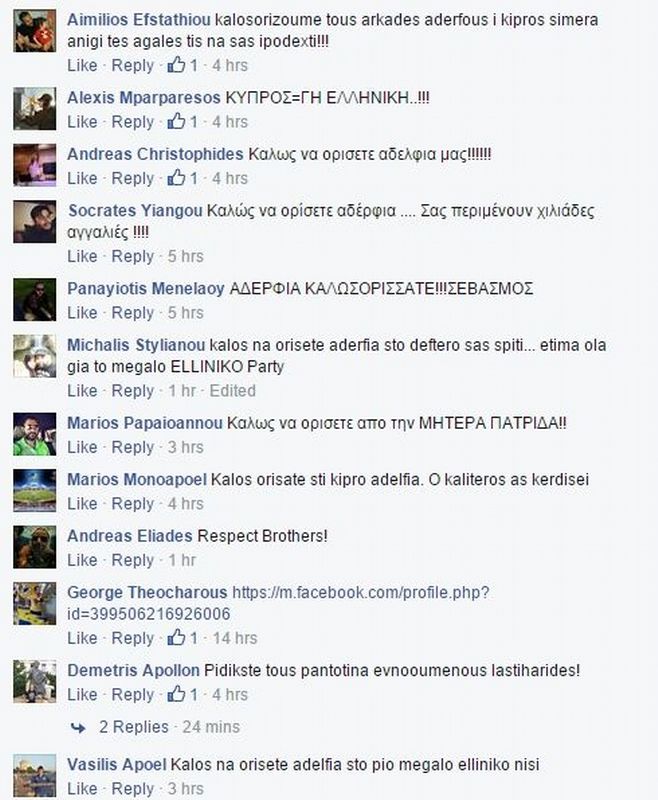Reply to Marios Monoapoel's comment
The width and height of the screenshot is (658, 800).
point(133,504)
